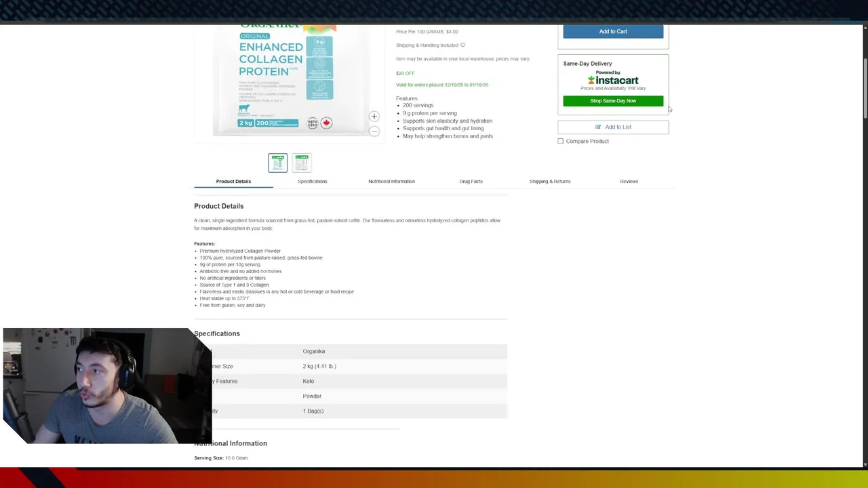
Task: Click the 'Same-Day Delivery' heading
Action: pos(587,64)
